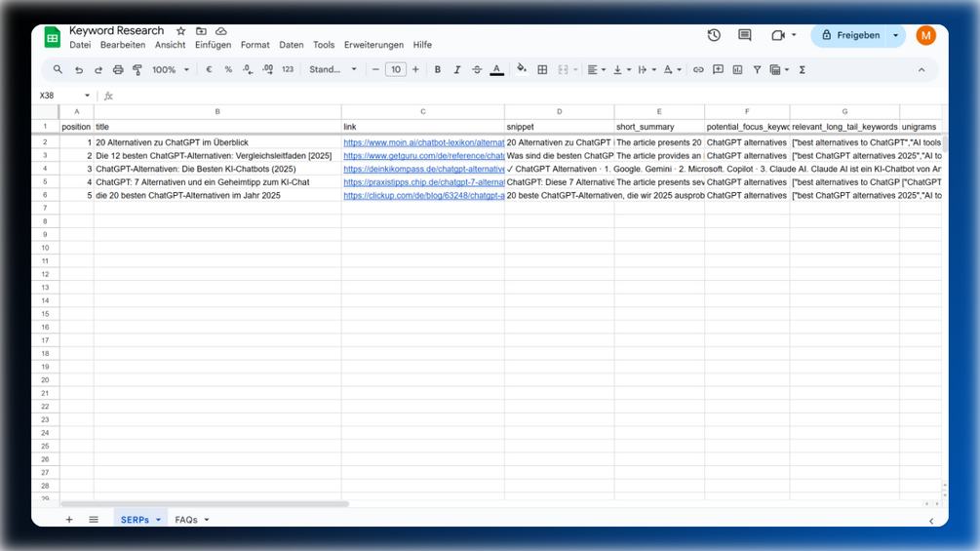Open the praxistipps.chip.de link

pyautogui.click(x=424, y=182)
